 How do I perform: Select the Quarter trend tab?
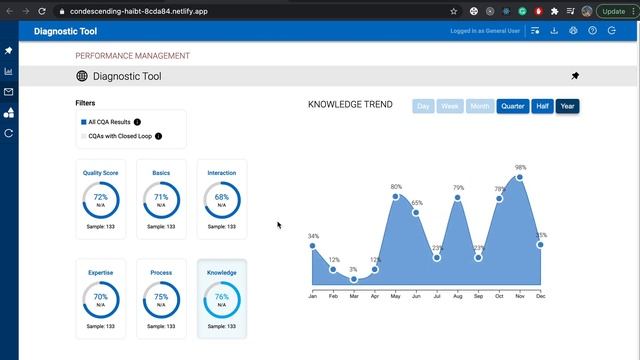tap(513, 106)
